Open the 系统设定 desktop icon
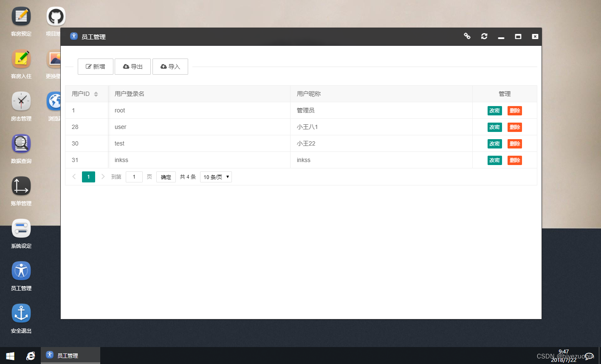 point(21,229)
